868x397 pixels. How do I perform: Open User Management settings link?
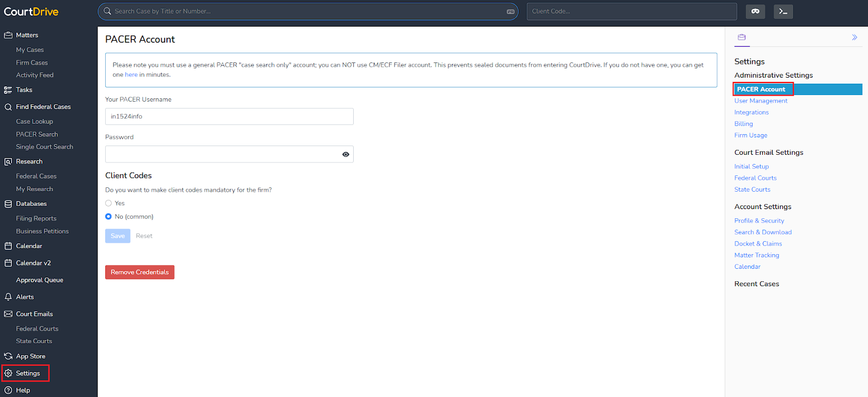tap(761, 101)
